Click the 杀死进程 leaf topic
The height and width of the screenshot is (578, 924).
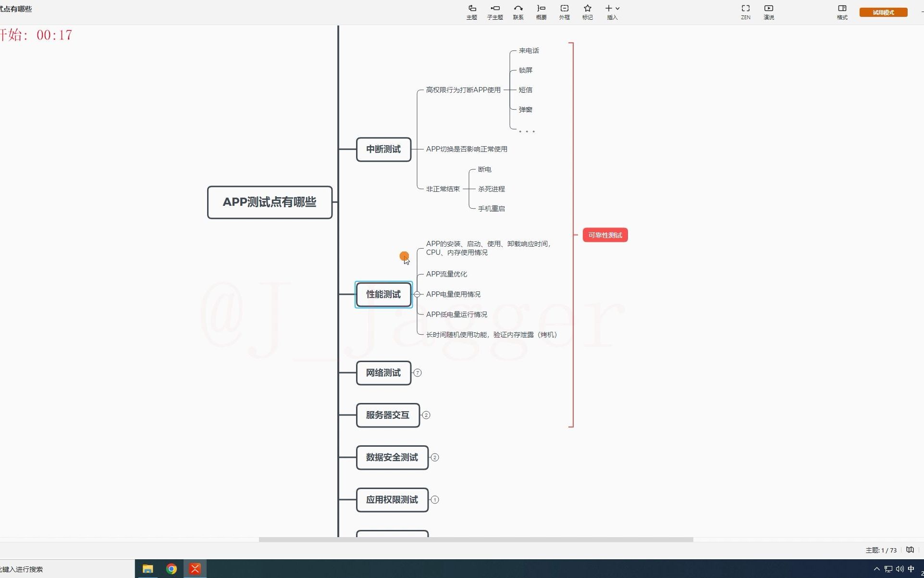tap(491, 189)
